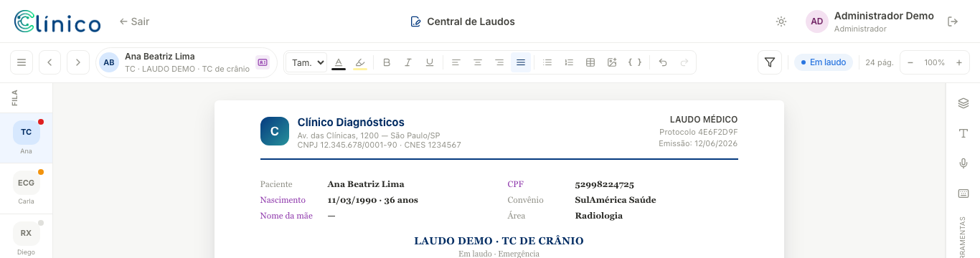Open the text tool in the right sidebar
This screenshot has height=258, width=980.
(x=963, y=133)
